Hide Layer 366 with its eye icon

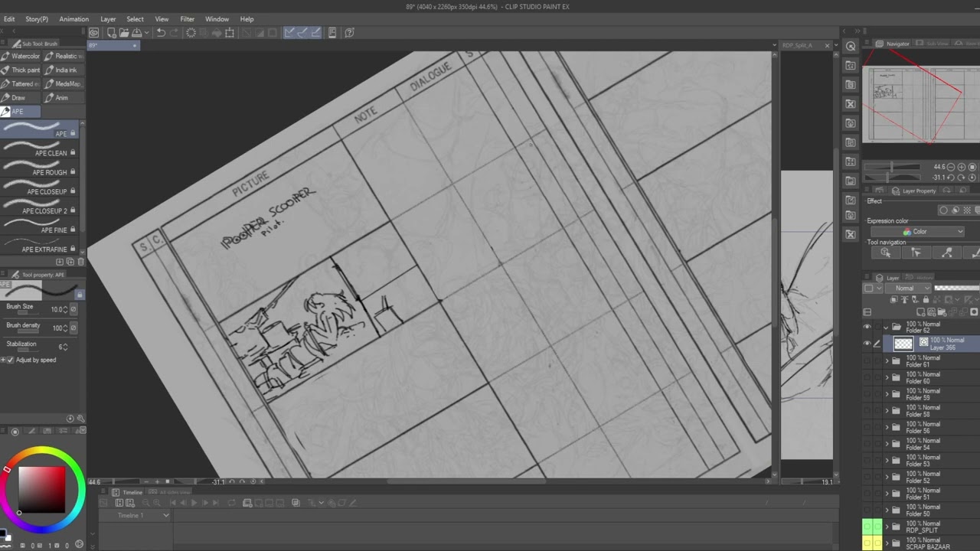867,344
